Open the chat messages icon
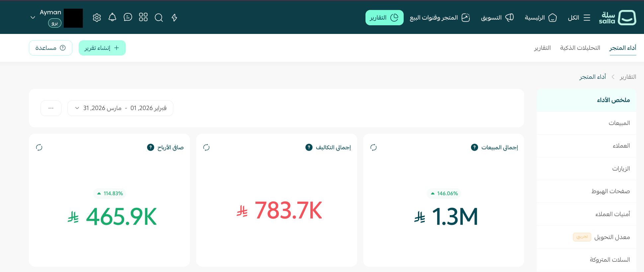The image size is (644, 272). 128,17
